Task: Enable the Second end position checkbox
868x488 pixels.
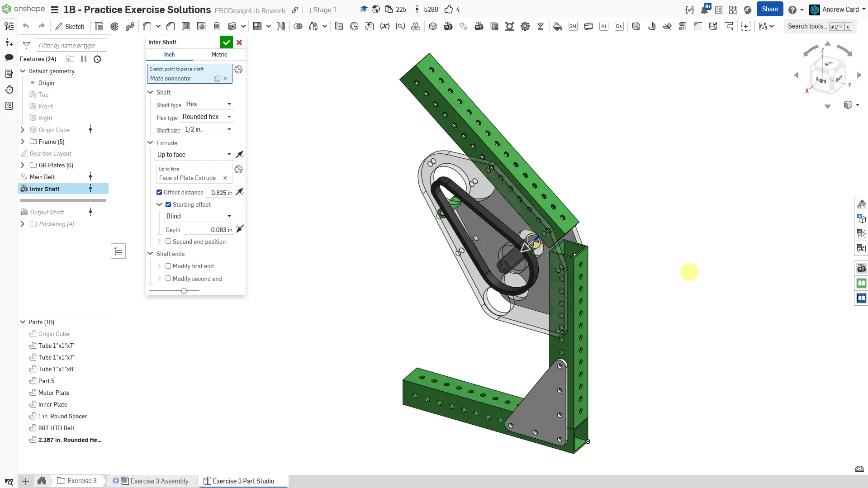Action: (168, 242)
